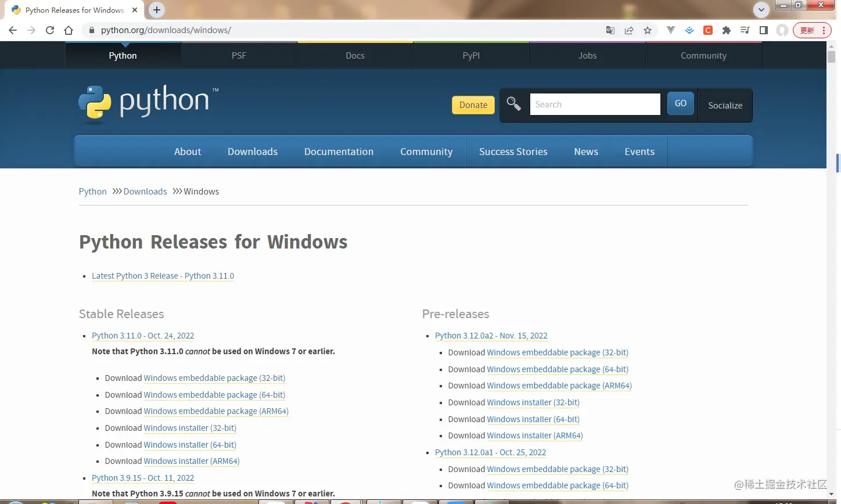Download 3.12.0a2 embeddable package (64-bit)
This screenshot has height=504, width=841.
coord(558,369)
